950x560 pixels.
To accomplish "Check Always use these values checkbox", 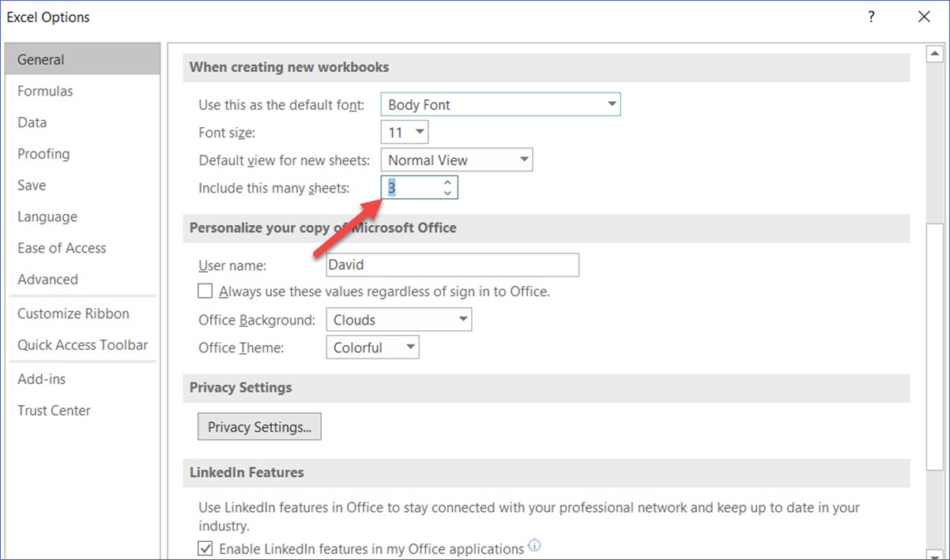I will 205,291.
